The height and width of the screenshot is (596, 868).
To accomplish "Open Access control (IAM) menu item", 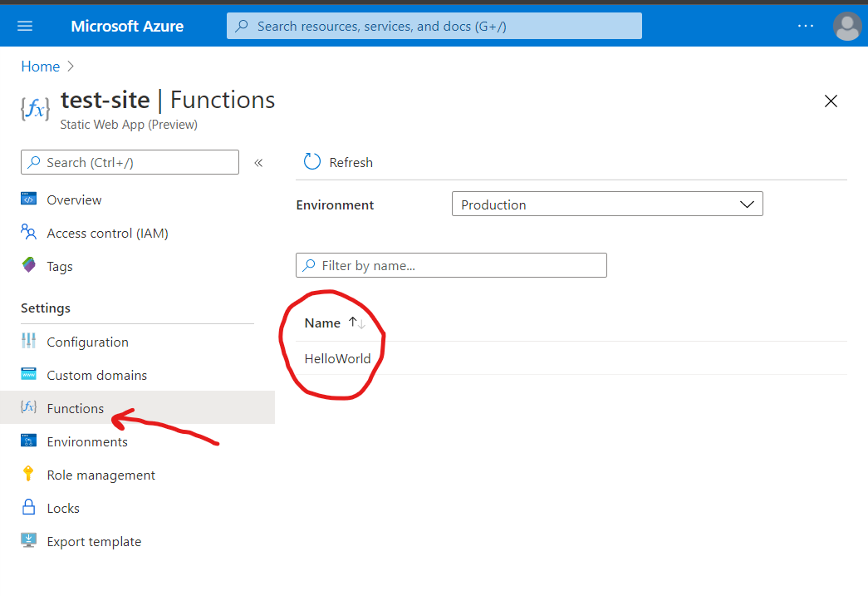I will (x=107, y=234).
